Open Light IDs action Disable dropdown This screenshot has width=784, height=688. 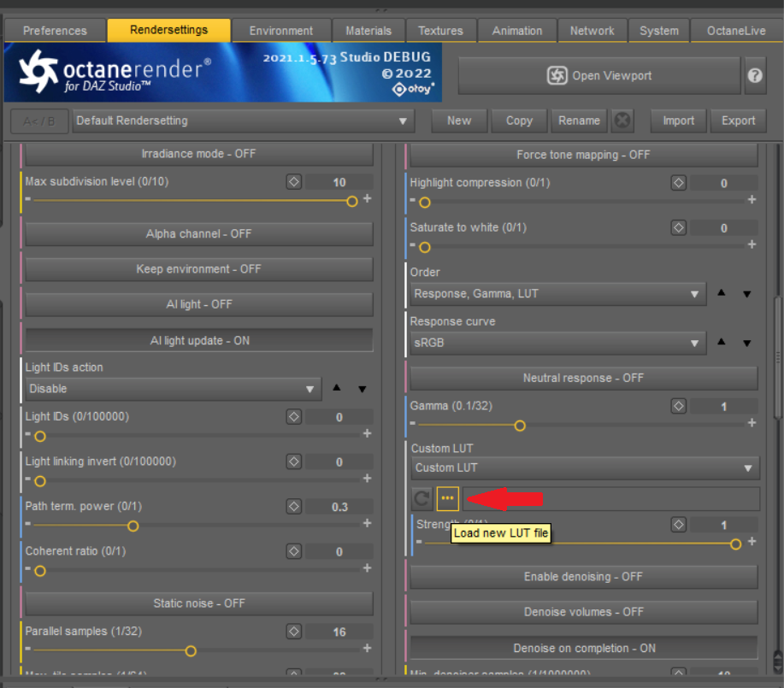[x=173, y=389]
